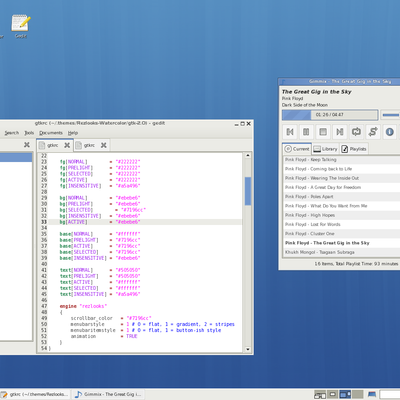The width and height of the screenshot is (400, 400).
Task: Switch to the highlighted workspace in pager
Action: 345,394
